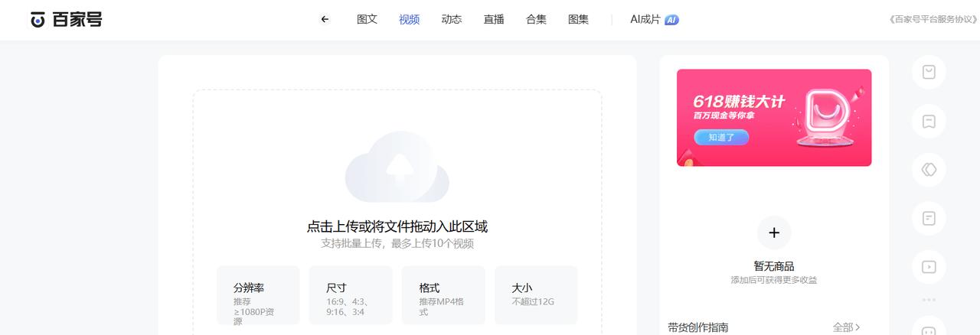Open the 图集 tab
Viewport: 980px width, 335px height.
pos(578,20)
